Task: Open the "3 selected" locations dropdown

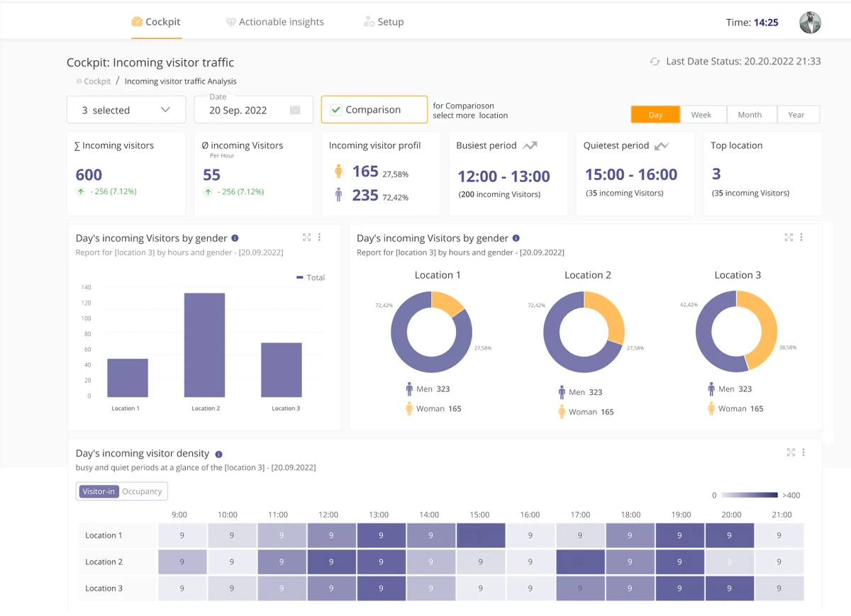Action: pos(126,110)
